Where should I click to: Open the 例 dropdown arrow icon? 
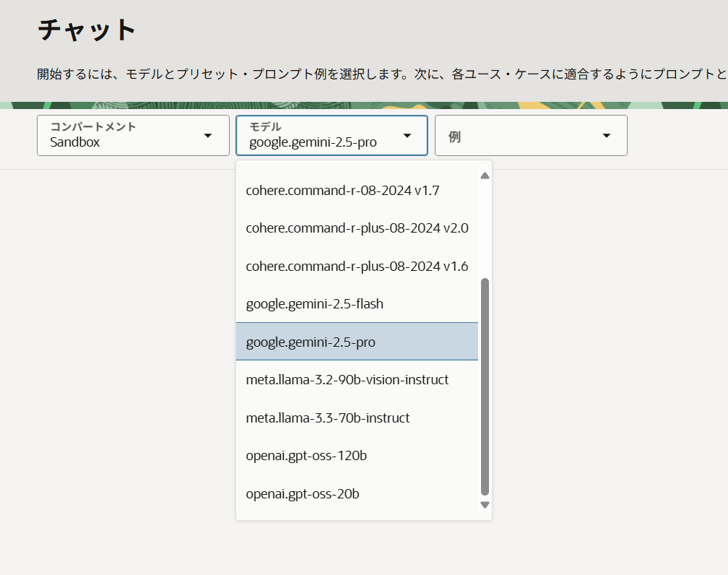607,135
